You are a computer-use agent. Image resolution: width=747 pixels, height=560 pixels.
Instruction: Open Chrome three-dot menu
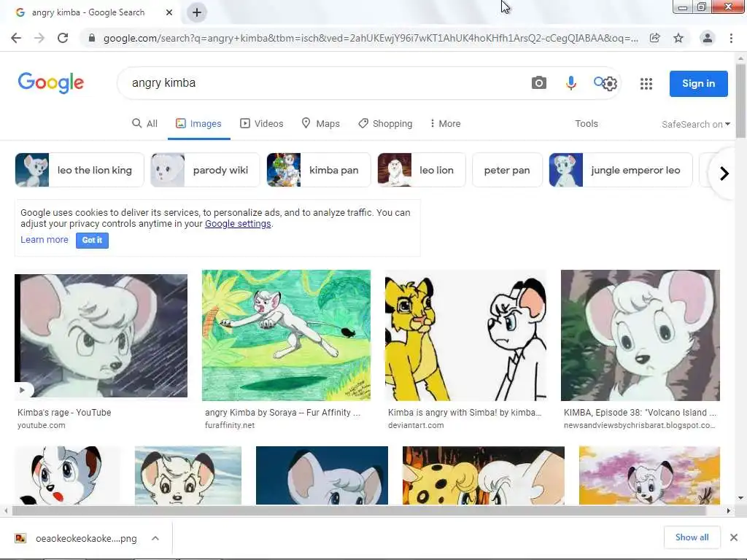731,38
